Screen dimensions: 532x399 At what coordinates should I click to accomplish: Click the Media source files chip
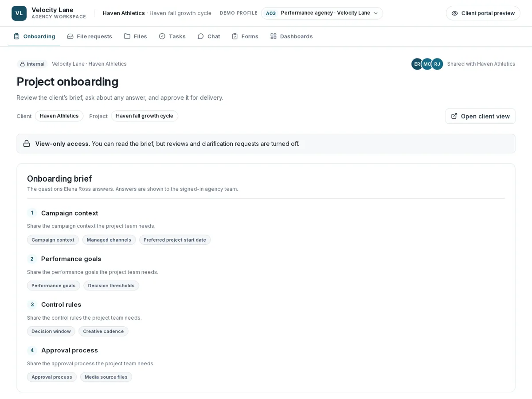click(106, 377)
